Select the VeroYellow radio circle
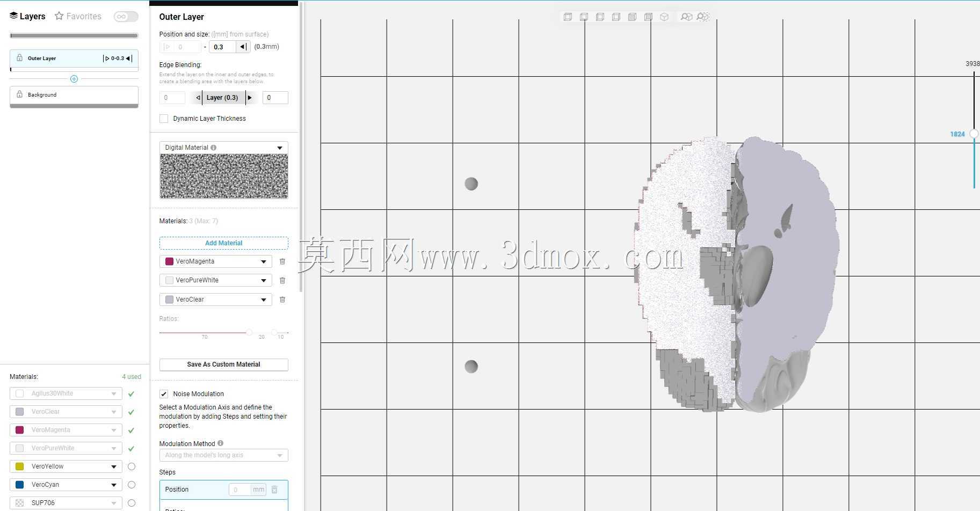Viewport: 980px width, 511px height. (x=132, y=466)
